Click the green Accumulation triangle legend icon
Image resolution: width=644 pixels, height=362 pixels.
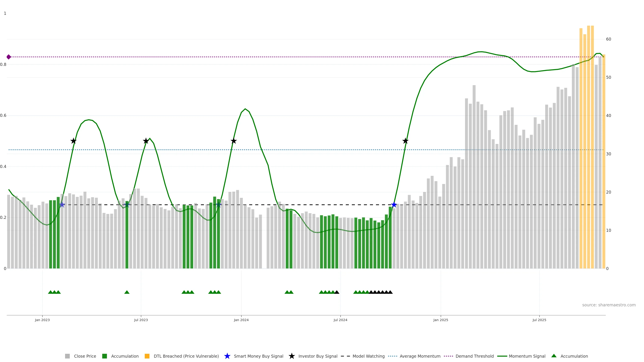[x=554, y=356]
